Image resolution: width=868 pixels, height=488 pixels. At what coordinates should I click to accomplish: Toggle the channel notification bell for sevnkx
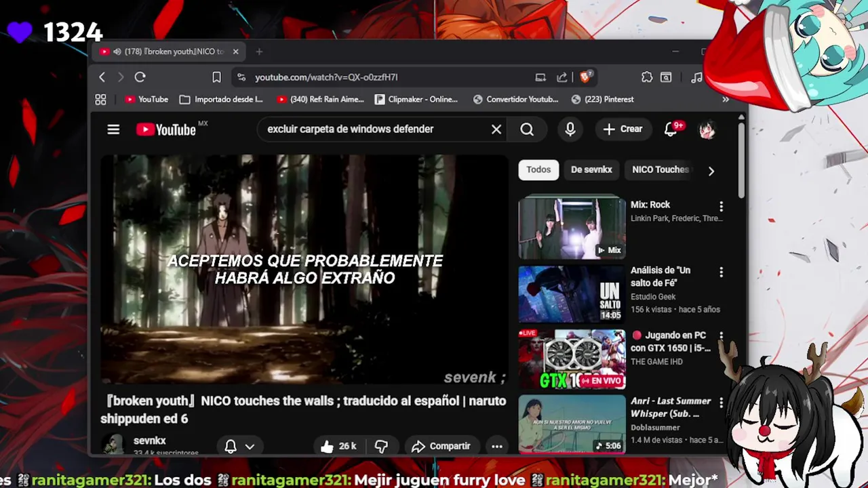[231, 446]
